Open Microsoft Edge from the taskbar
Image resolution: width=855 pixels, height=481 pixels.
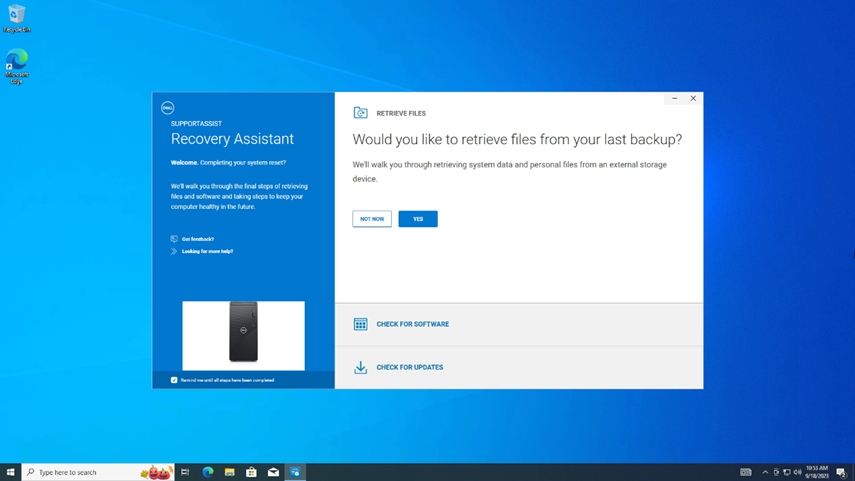coord(208,472)
